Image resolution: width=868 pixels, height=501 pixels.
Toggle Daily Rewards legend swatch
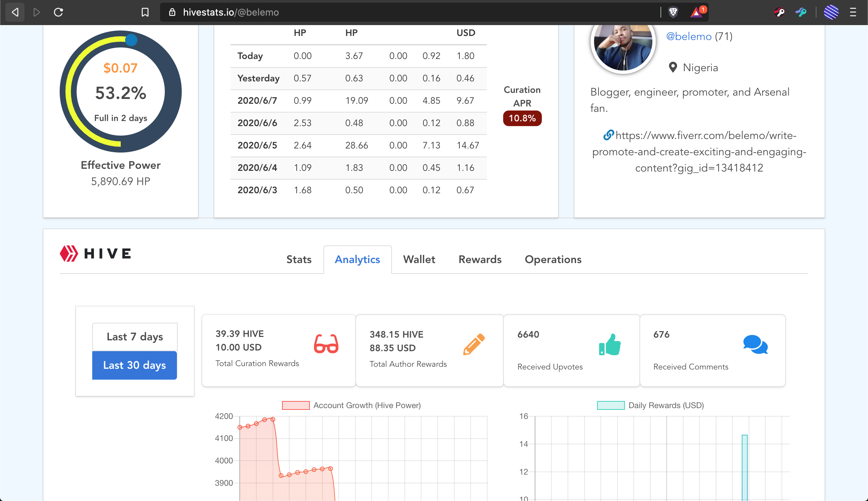(611, 405)
